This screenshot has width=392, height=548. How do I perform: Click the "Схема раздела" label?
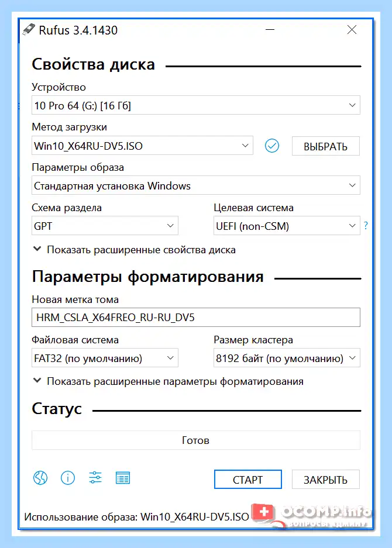67,208
